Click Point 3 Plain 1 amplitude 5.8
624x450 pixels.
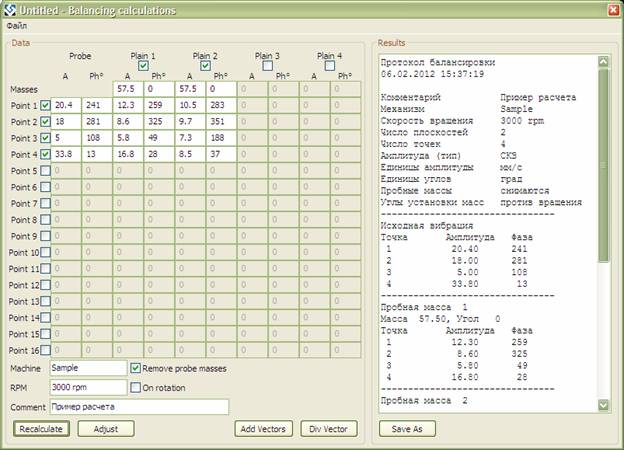[128, 138]
